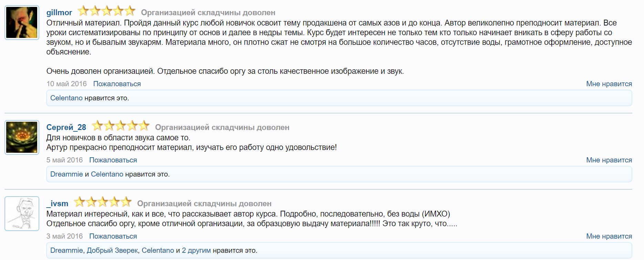
Task: Click Мне нравится on gillmor's review
Action: (x=609, y=83)
